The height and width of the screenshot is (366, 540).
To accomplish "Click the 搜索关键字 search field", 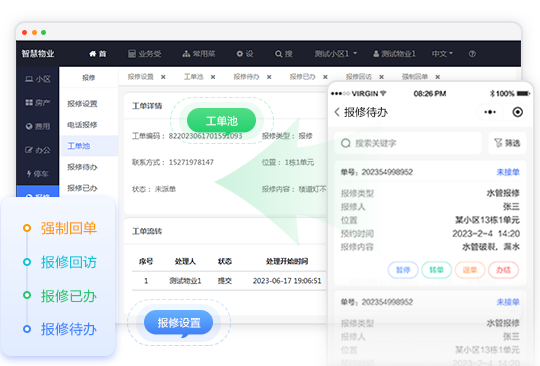I will [x=408, y=143].
